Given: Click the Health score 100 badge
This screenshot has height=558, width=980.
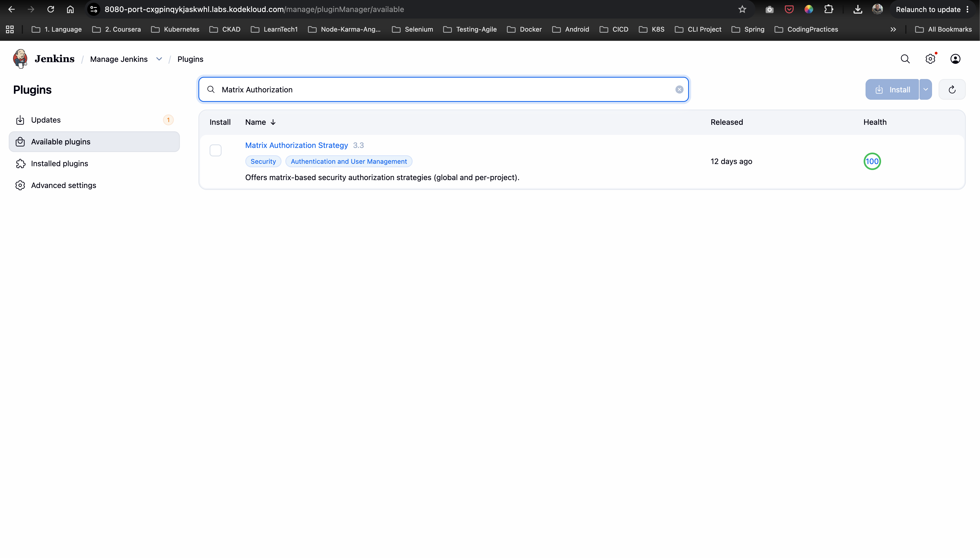Looking at the screenshot, I should [872, 161].
